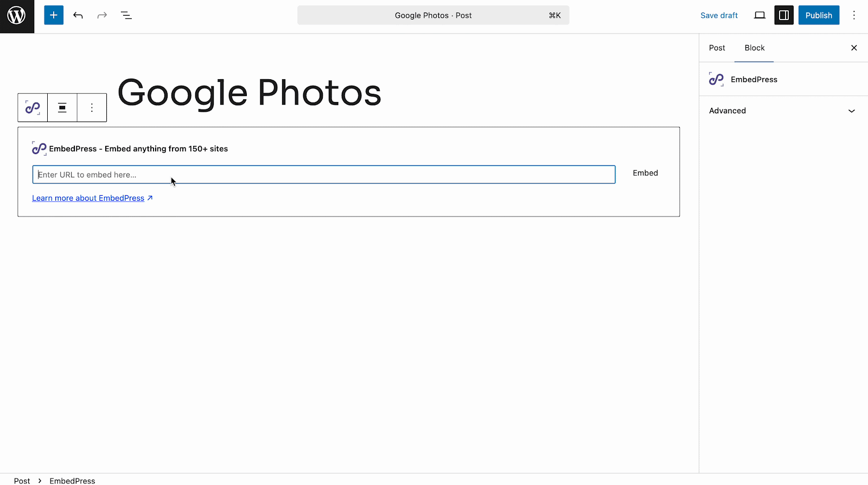Select Post in the bottom breadcrumb
The image size is (868, 485).
click(x=22, y=481)
